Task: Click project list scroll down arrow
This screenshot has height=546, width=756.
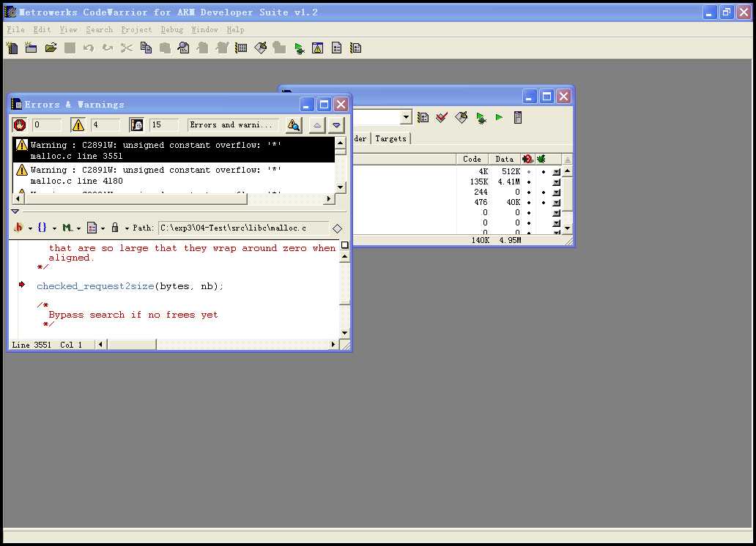Action: [568, 228]
